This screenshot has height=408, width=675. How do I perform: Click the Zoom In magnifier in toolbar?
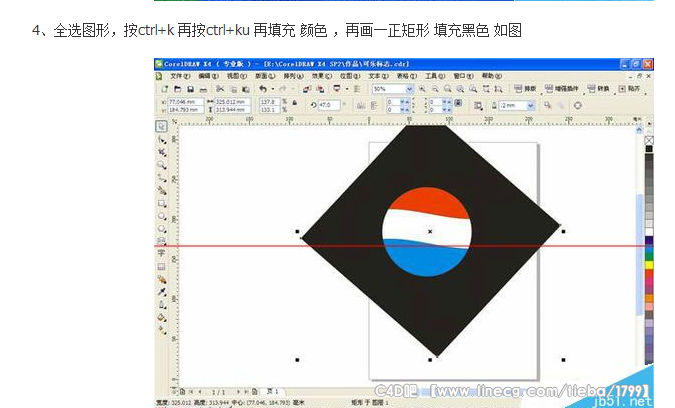pyautogui.click(x=422, y=89)
